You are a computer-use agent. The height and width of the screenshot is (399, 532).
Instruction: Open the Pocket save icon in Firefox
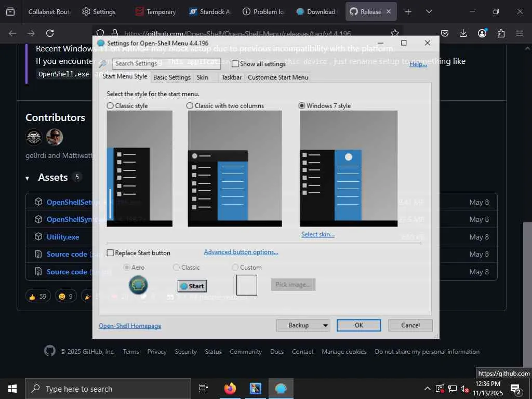tap(445, 33)
